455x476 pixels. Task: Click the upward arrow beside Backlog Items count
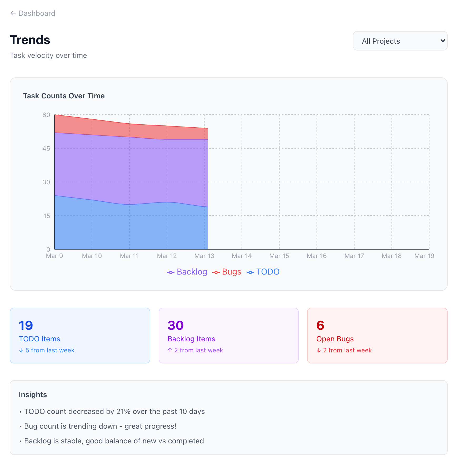pos(170,350)
